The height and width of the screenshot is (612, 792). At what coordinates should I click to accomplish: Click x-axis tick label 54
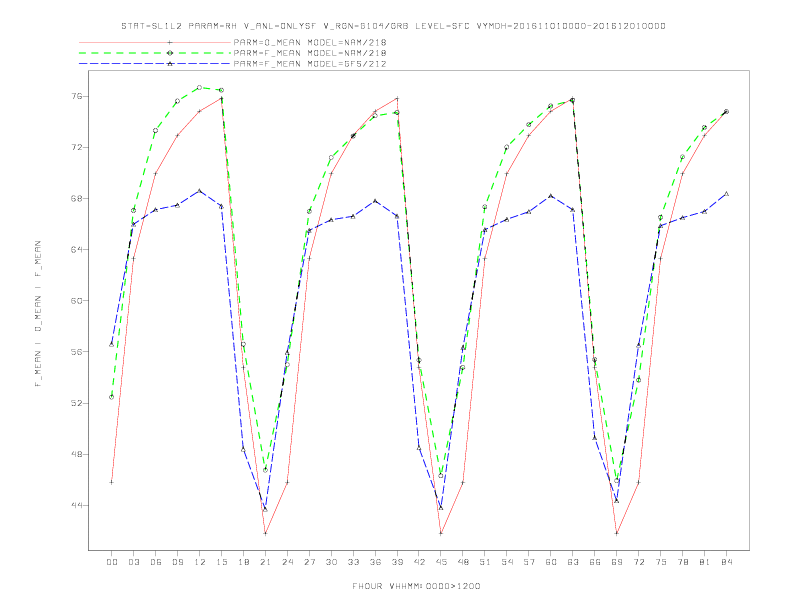[507, 562]
